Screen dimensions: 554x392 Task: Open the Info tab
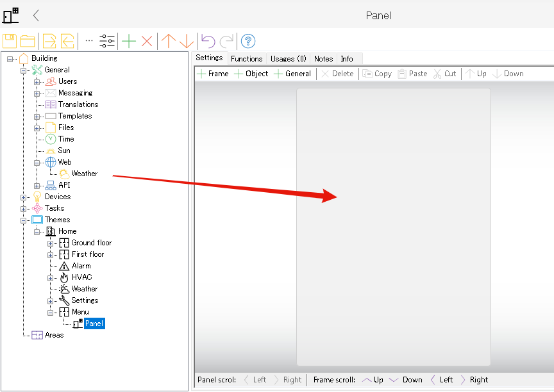click(347, 59)
